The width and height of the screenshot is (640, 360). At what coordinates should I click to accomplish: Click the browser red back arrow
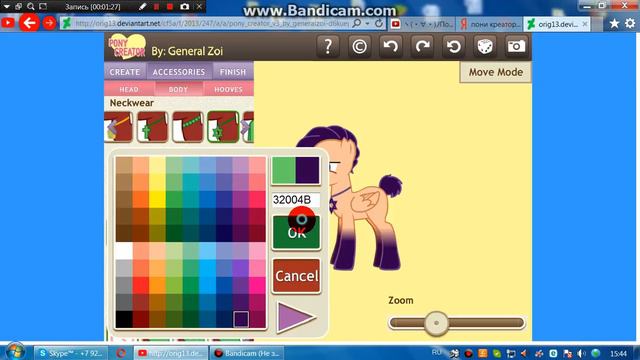[29, 23]
